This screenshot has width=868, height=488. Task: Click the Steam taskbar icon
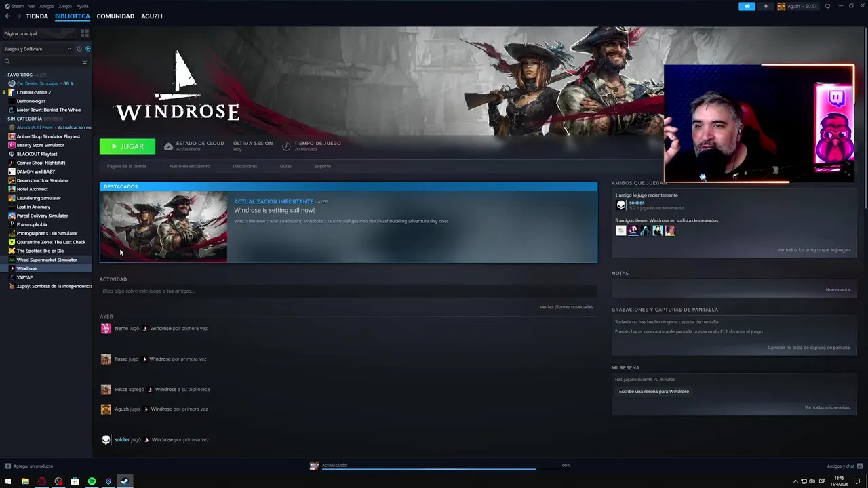click(x=125, y=481)
